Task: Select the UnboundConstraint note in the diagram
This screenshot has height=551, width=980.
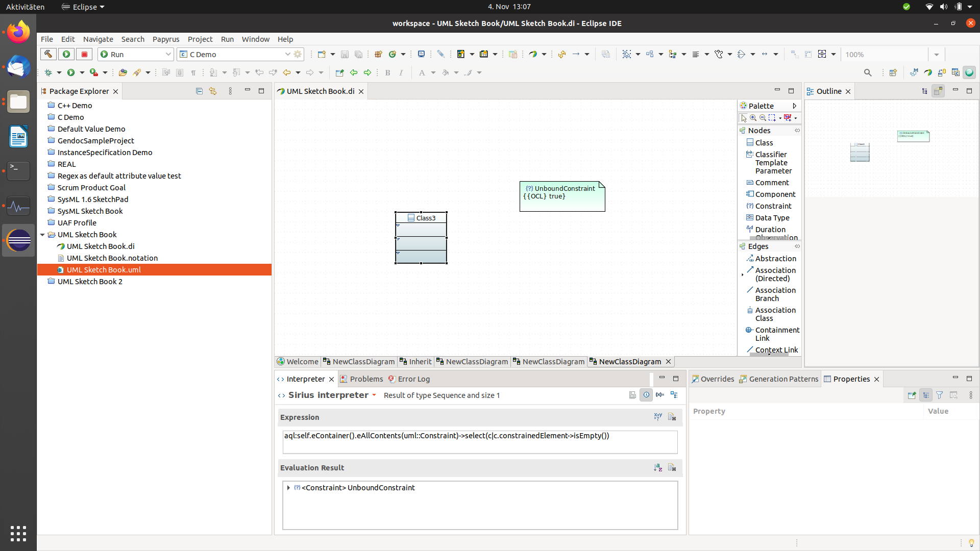Action: (x=562, y=196)
